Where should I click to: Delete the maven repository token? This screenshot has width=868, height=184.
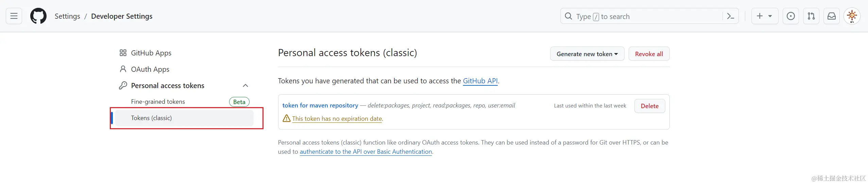pyautogui.click(x=649, y=106)
